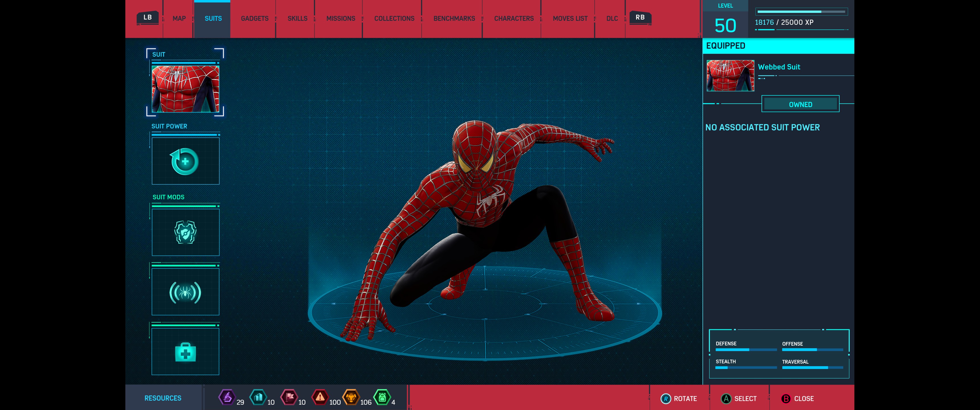Open the Skills tab
The width and height of the screenshot is (980, 410).
coord(297,19)
